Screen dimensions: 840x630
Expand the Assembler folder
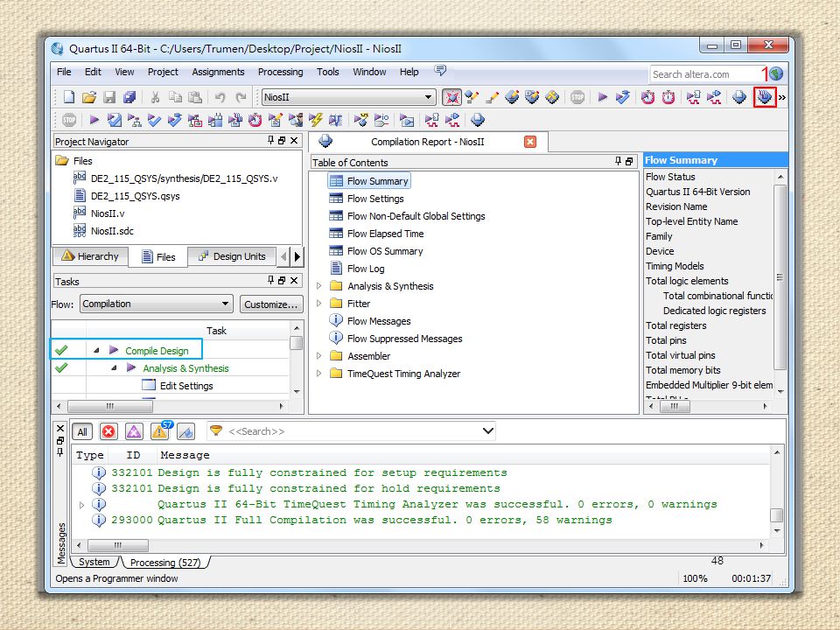(x=319, y=356)
